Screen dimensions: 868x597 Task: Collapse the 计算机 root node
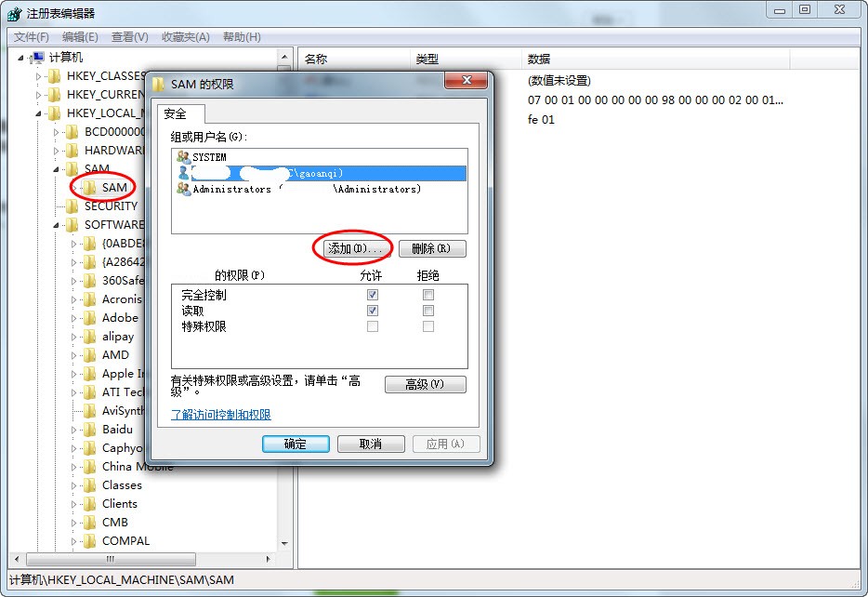[x=21, y=58]
